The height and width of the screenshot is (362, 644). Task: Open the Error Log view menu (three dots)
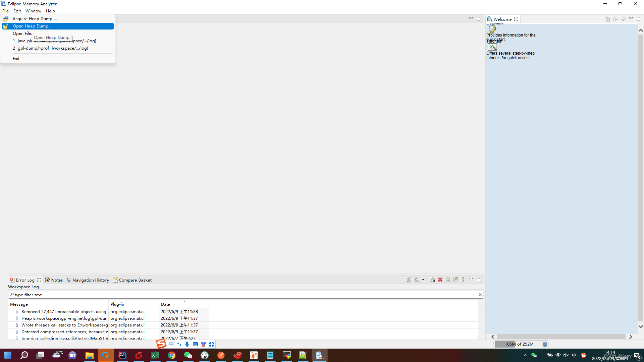[x=463, y=280]
